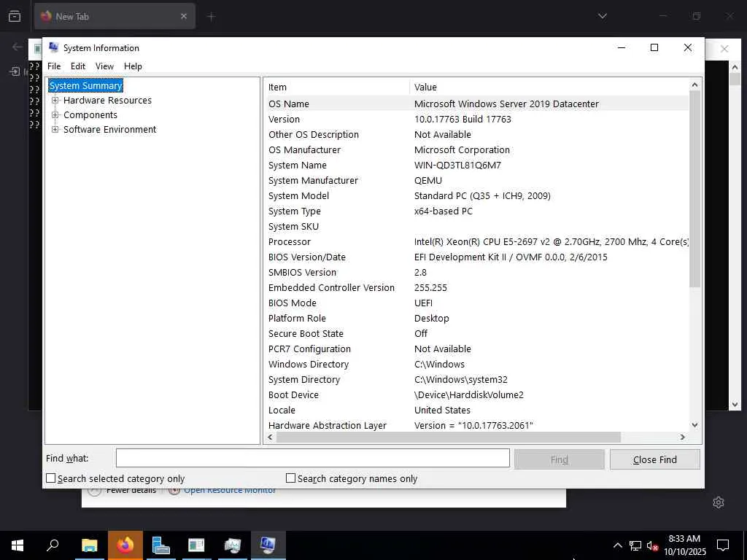The width and height of the screenshot is (747, 560).
Task: Select the System Name row
Action: [476, 166]
